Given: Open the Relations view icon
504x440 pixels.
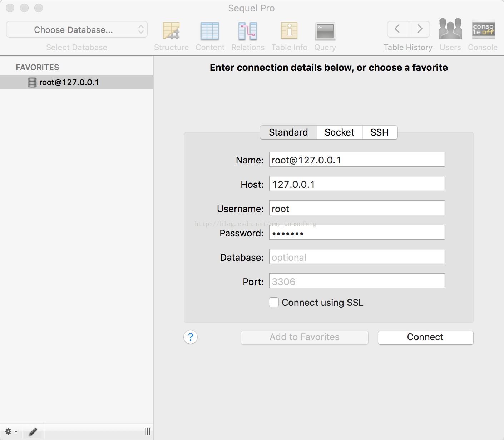Looking at the screenshot, I should 248,31.
